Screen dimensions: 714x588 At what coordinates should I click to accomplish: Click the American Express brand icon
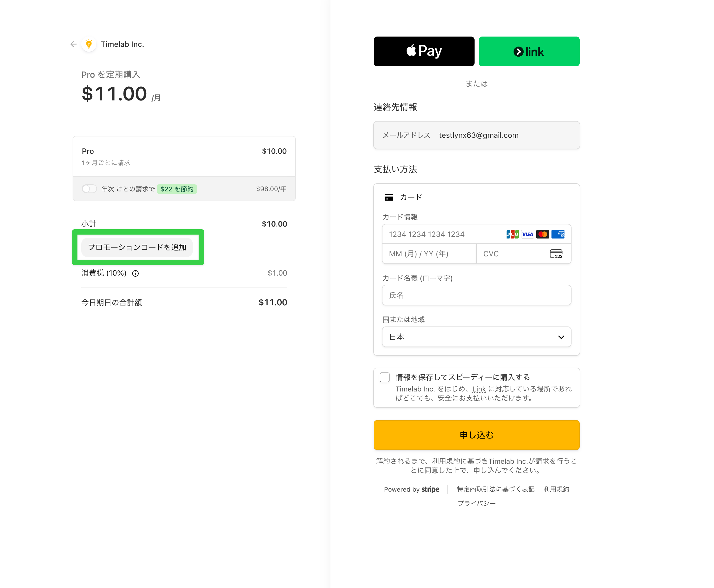coord(558,234)
